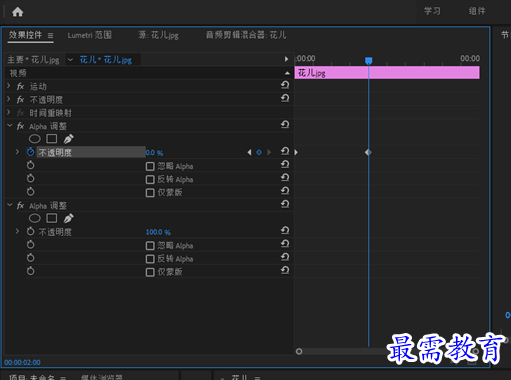Reset 反转 Alpha parameter in first Alpha 调整
511x380 pixels.
(285, 177)
